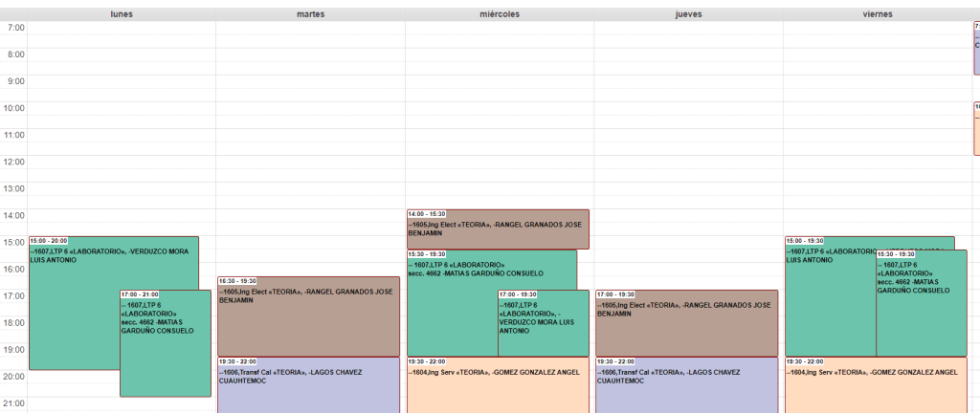Select the martes day header
980x413 pixels.
(310, 14)
